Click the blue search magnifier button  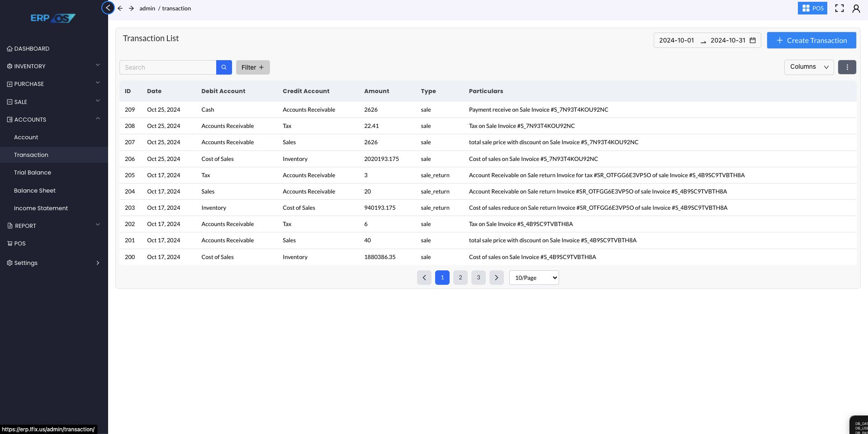(224, 67)
